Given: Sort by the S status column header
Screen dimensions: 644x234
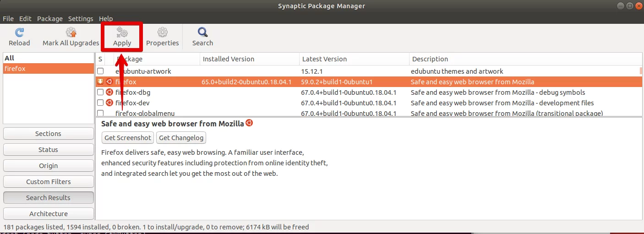Looking at the screenshot, I should tap(100, 59).
